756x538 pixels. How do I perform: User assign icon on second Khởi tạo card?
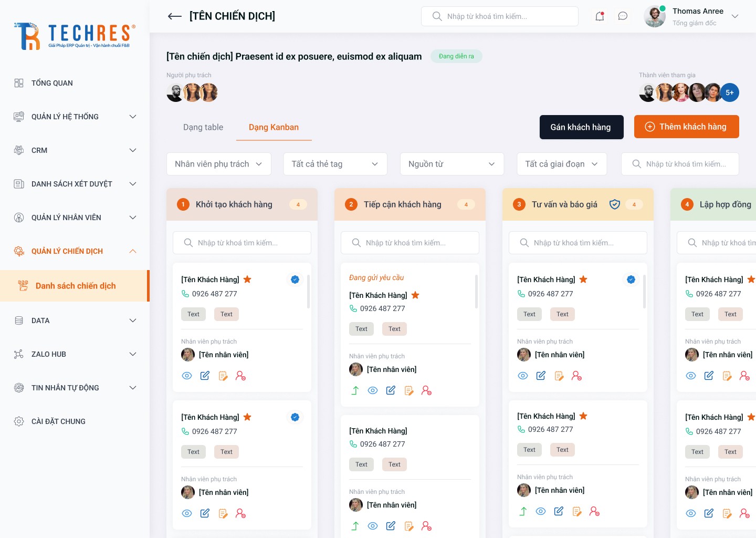[240, 513]
